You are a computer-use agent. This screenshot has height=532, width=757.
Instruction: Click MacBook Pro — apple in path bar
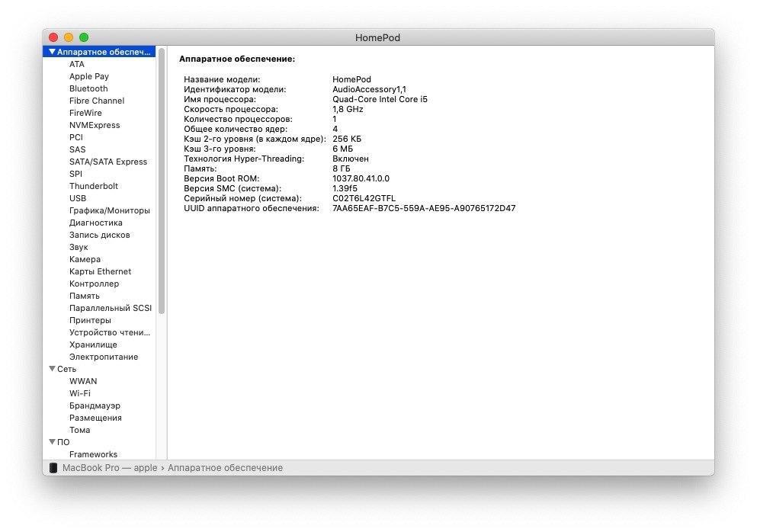[110, 468]
